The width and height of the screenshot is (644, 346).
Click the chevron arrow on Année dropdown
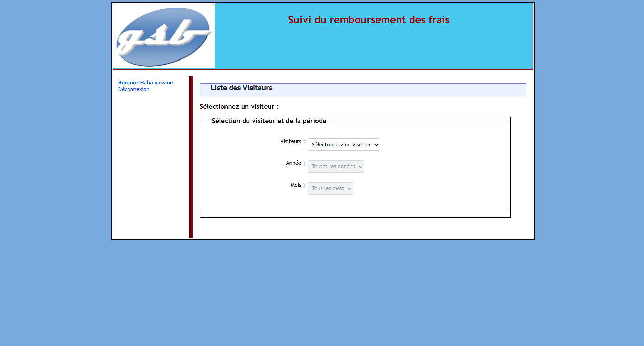click(360, 167)
